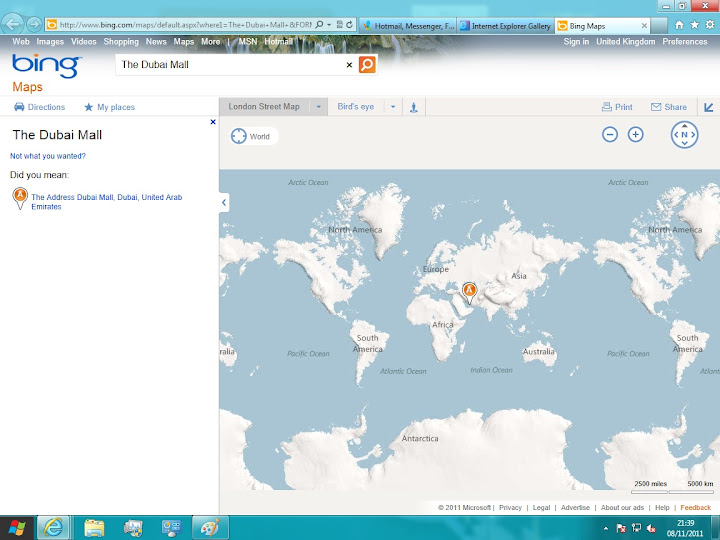Select the Bird's eye view
The image size is (720, 540).
[355, 107]
